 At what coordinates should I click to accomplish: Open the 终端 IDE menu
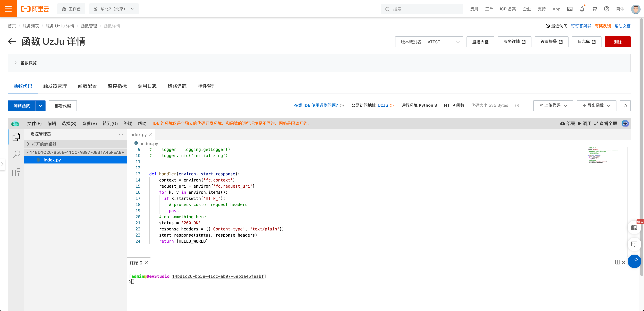pyautogui.click(x=128, y=124)
